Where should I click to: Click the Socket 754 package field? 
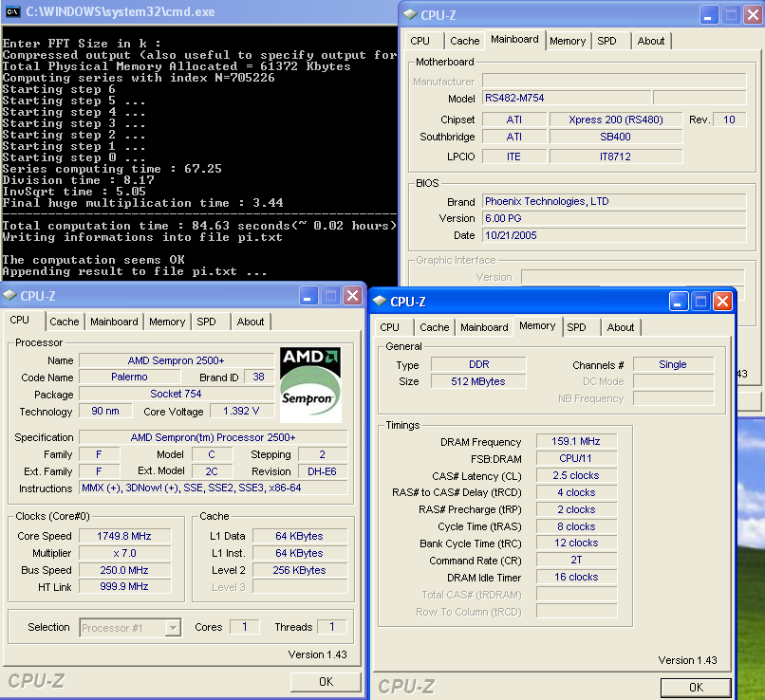tap(177, 394)
